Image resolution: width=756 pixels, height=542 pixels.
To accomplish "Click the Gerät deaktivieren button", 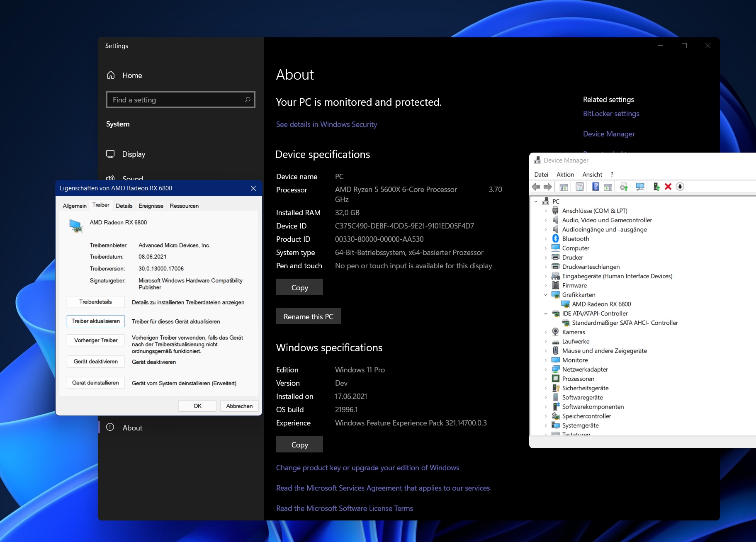I will click(96, 362).
